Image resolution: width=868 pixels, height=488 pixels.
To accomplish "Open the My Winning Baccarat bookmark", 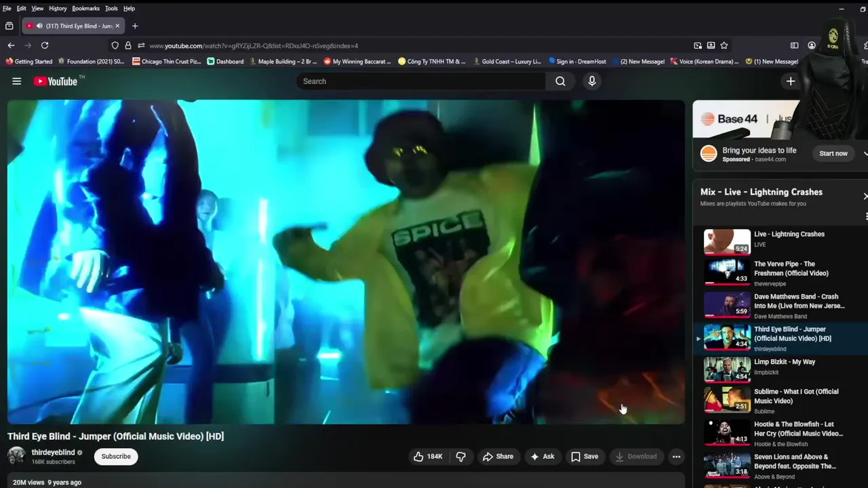I will pyautogui.click(x=357, y=62).
